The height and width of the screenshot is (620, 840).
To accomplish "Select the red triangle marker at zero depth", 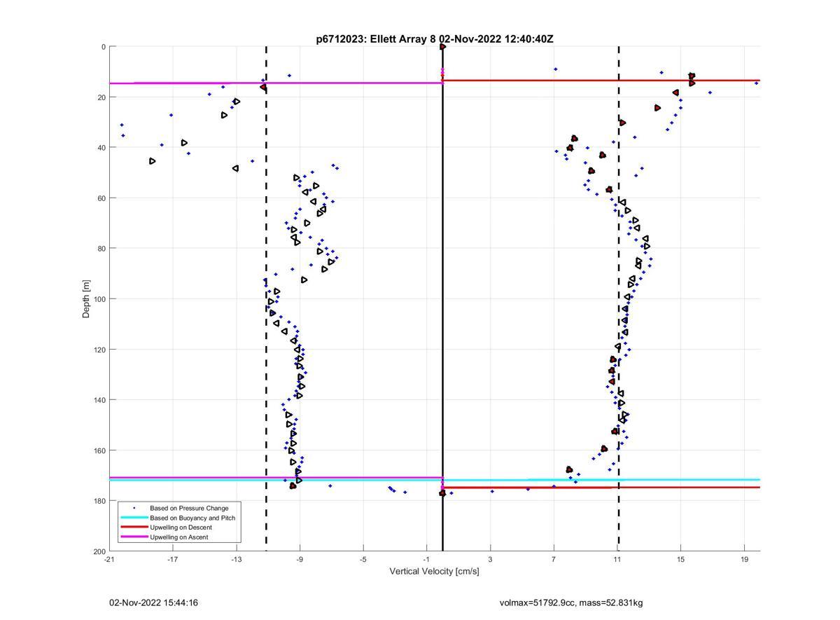I will (x=442, y=47).
